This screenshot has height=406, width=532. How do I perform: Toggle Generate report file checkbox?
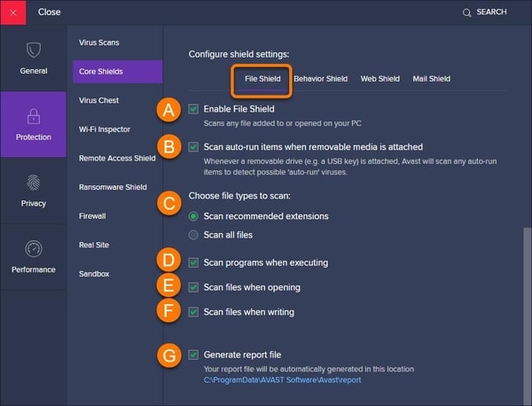(x=194, y=355)
